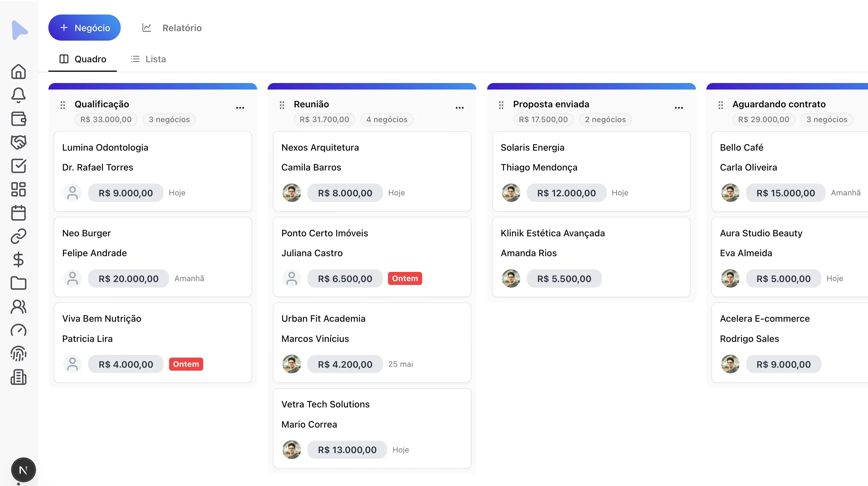Open the wallet icon in sidebar
Screen dimensions: 868x486
coord(18,119)
